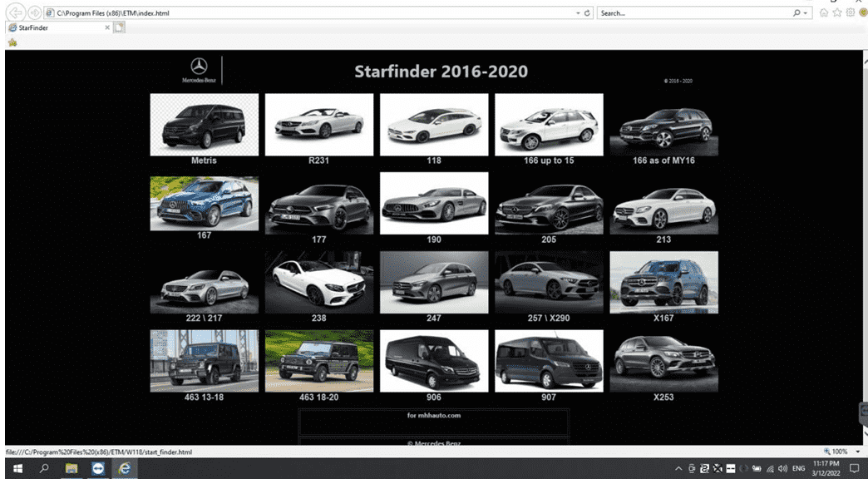
Task: Open the browser Home icon
Action: pos(824,12)
